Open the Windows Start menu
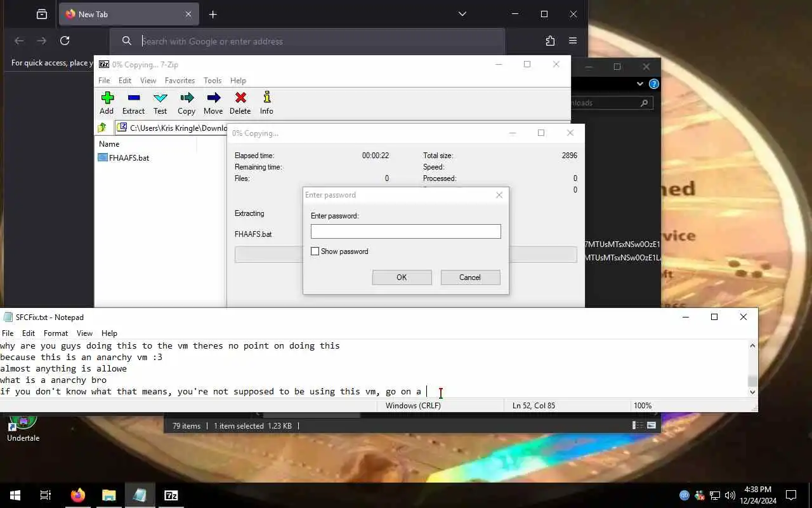 click(15, 495)
